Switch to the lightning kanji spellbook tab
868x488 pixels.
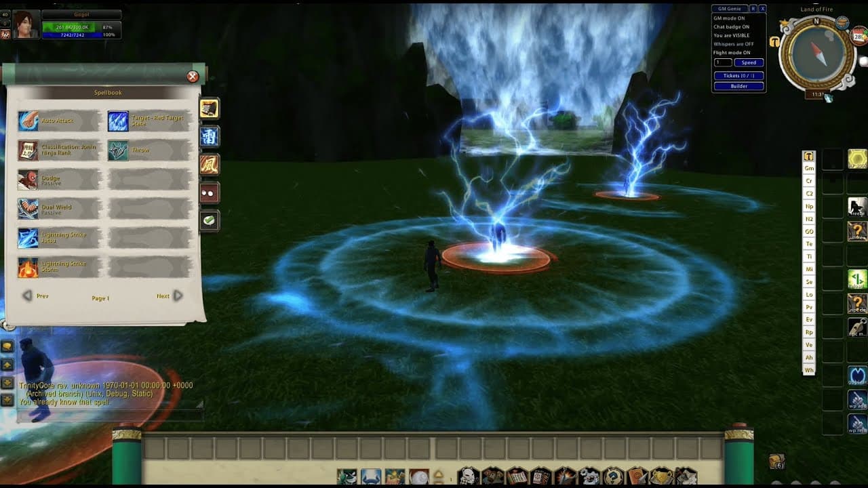click(210, 136)
